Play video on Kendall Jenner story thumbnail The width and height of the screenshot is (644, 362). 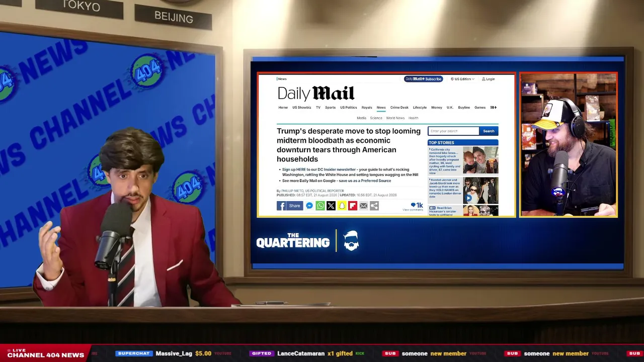tap(469, 198)
